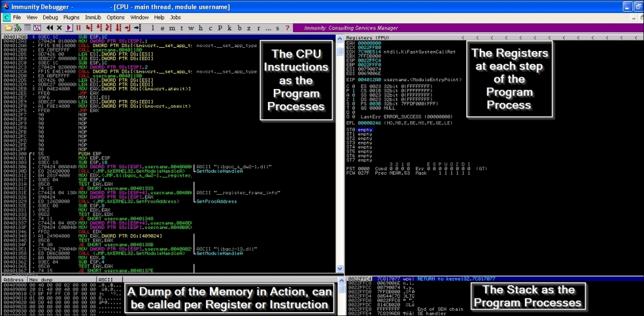Viewport: 644px width, 316px height.
Task: Show the Log window via 'l' button
Action: [153, 28]
